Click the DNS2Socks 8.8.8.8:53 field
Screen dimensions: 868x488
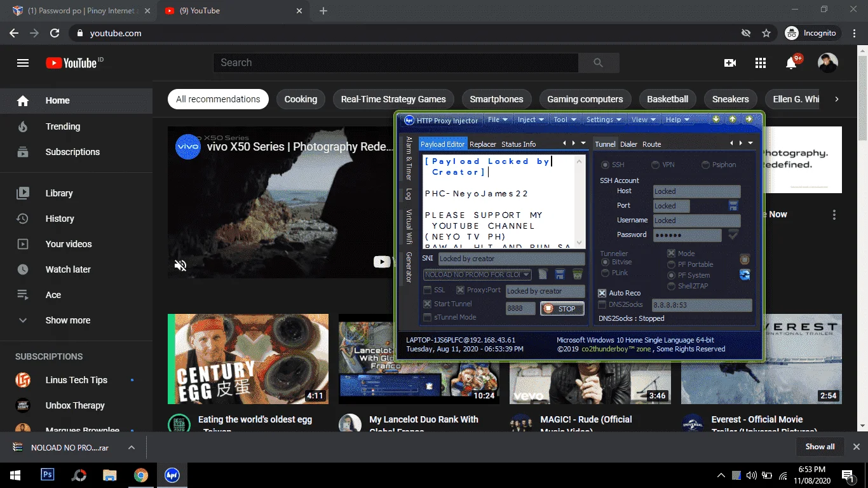[x=702, y=305]
